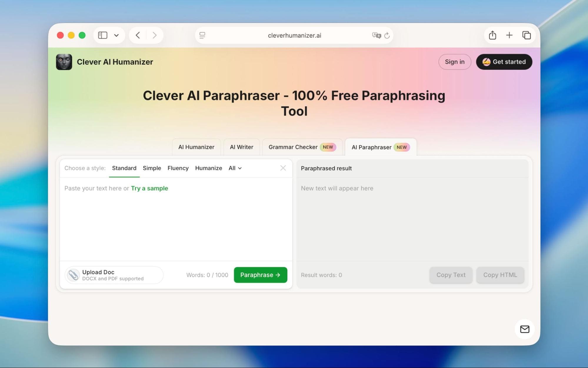The image size is (588, 368).
Task: Click the translate icon in address bar
Action: (x=377, y=35)
